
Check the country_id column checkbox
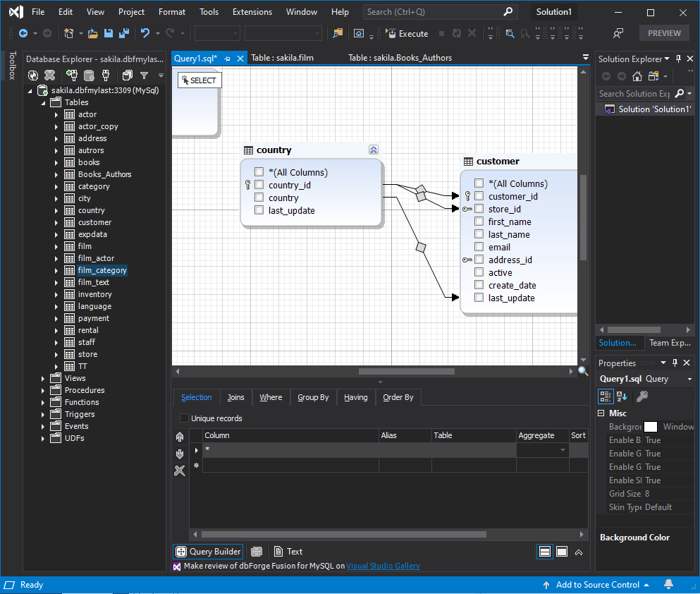point(259,185)
